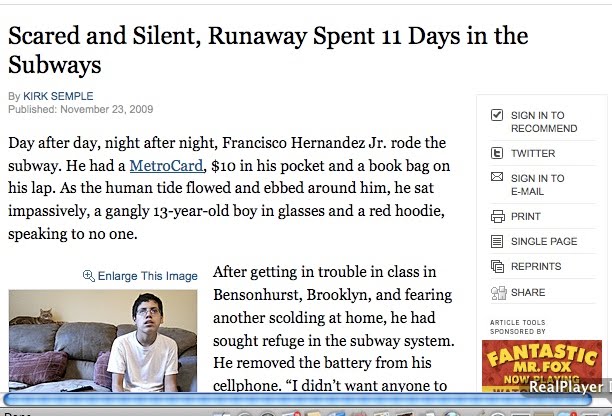Click the Share icon in article tools
The image size is (612, 416).
498,293
